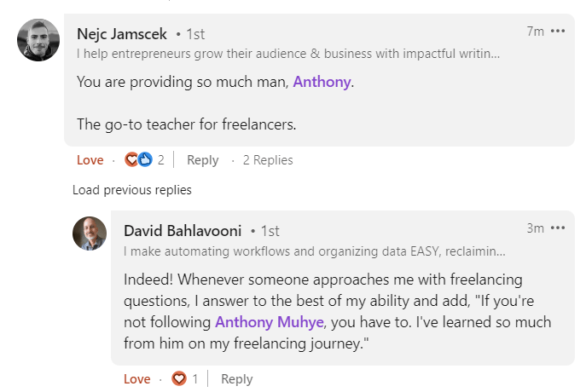This screenshot has width=586, height=392.
Task: Click Nejc's headline about impactful writing
Action: click(288, 54)
